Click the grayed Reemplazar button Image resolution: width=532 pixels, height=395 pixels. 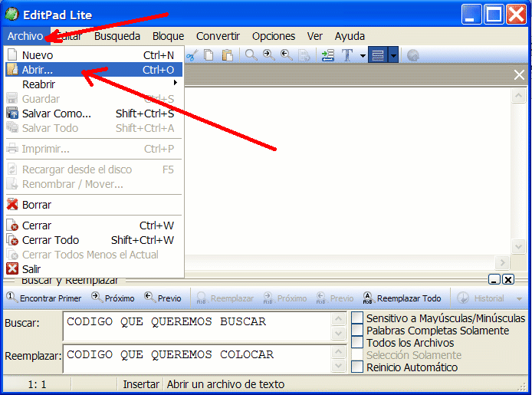click(225, 298)
